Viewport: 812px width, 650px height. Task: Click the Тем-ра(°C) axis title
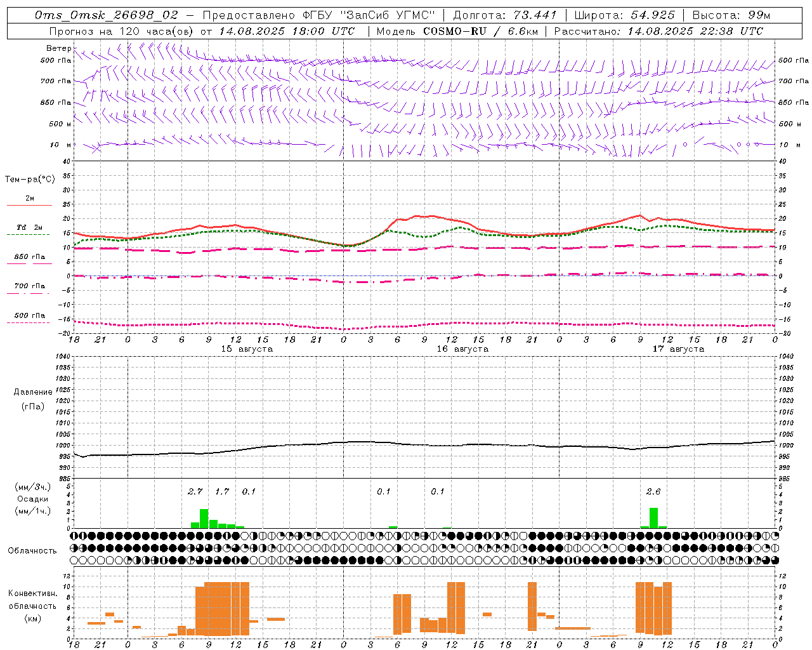coord(30,180)
